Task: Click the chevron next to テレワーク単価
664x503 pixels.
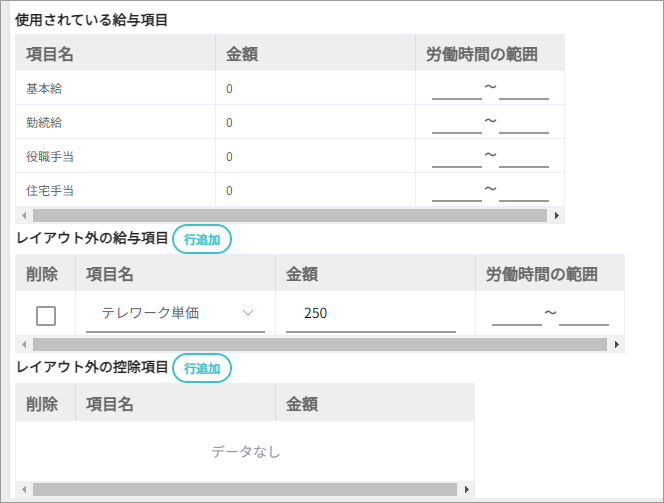Action: pyautogui.click(x=248, y=313)
